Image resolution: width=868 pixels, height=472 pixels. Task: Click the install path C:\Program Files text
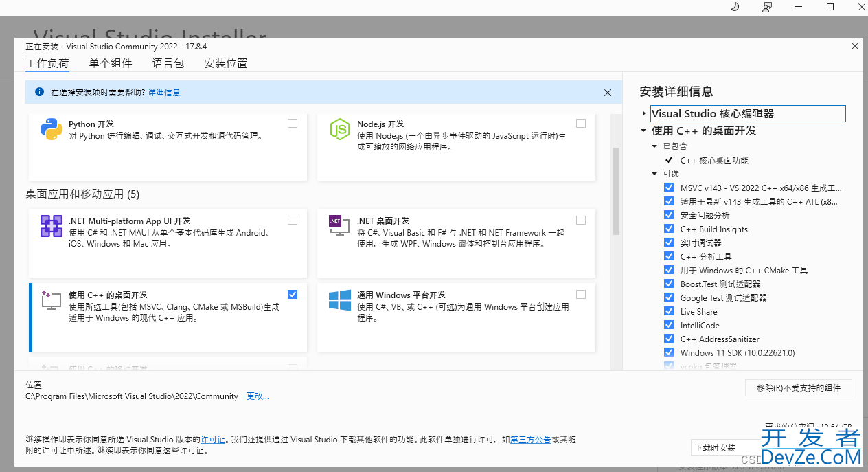coord(132,396)
